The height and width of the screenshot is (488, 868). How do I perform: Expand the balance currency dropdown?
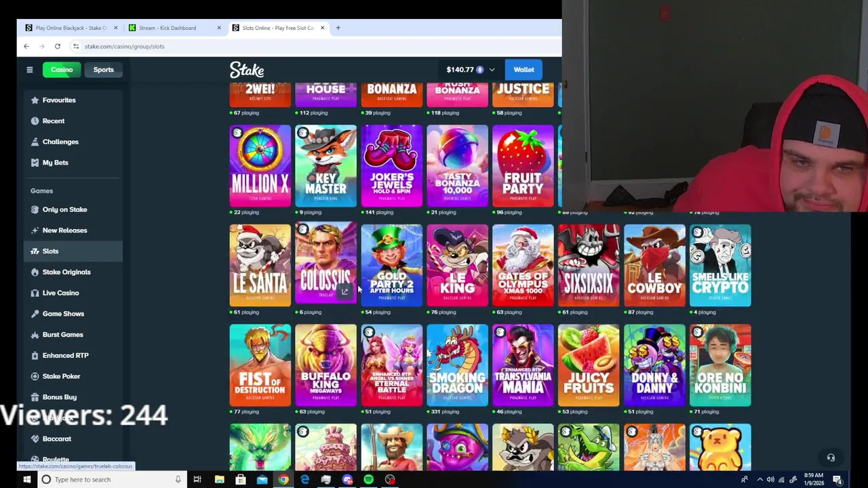[x=492, y=70]
